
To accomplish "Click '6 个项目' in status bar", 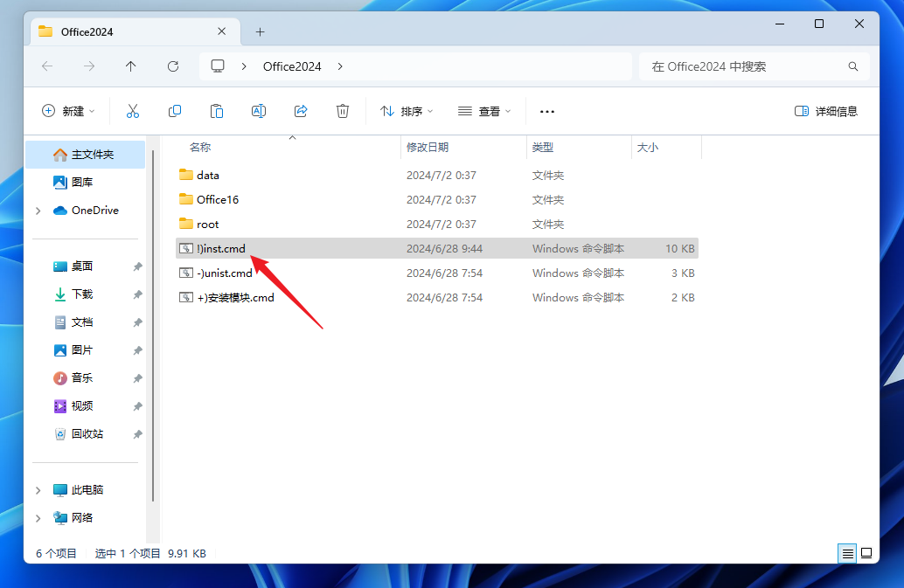I will [56, 553].
